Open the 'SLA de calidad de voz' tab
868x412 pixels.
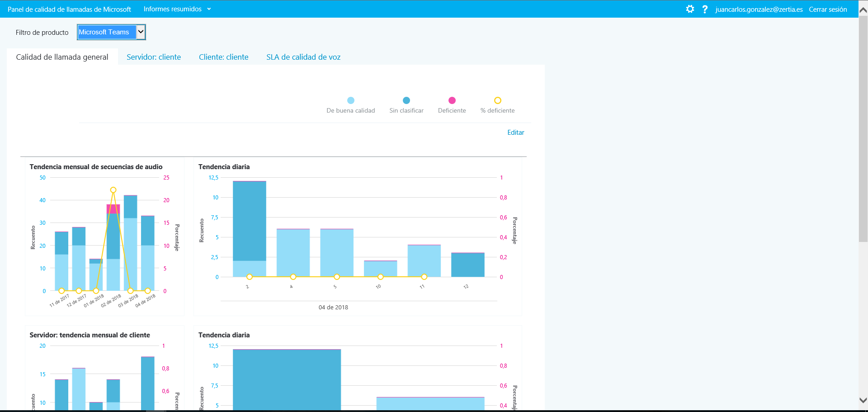[303, 57]
